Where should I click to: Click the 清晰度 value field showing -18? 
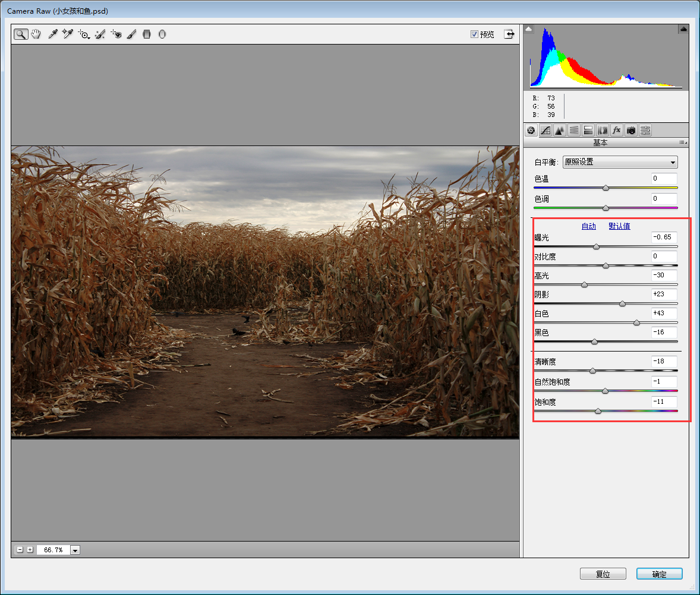[664, 361]
